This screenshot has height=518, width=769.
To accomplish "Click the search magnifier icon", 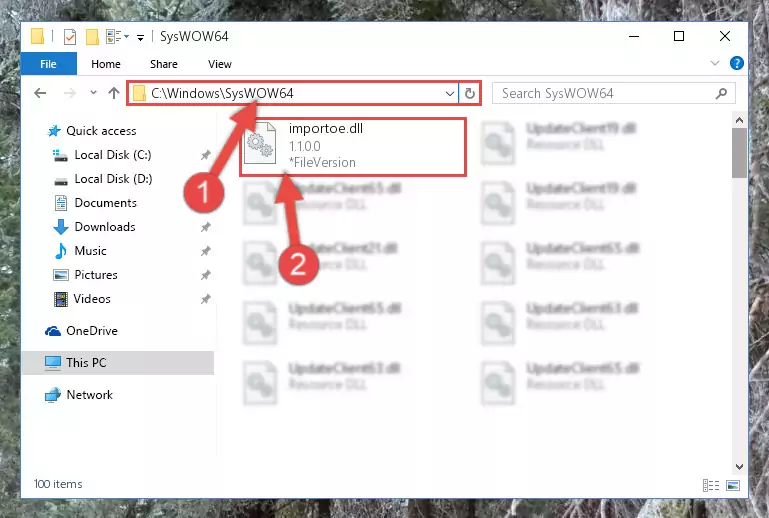I will pyautogui.click(x=721, y=93).
